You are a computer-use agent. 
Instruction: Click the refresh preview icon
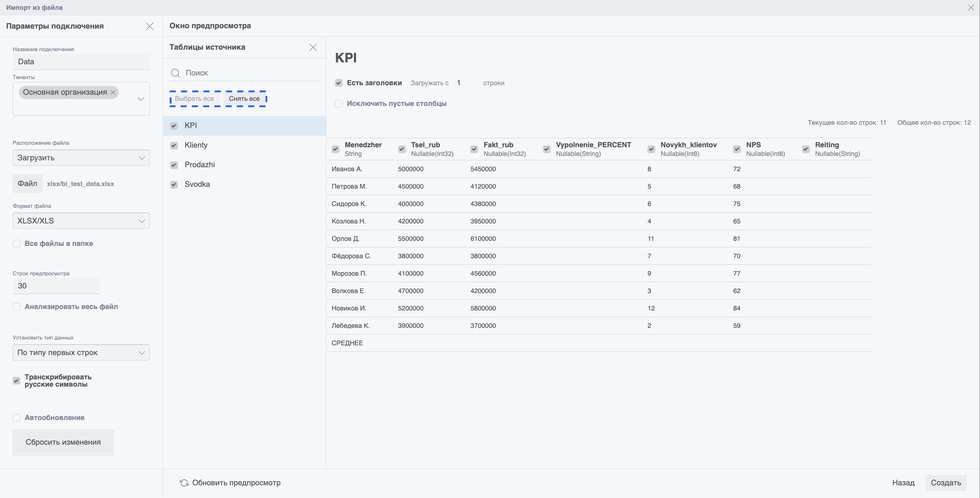(x=184, y=482)
